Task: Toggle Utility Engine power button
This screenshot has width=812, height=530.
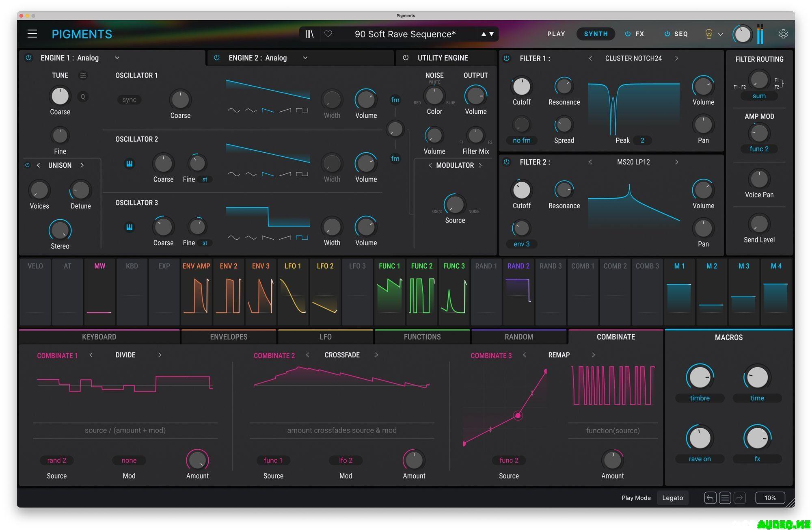Action: coord(406,58)
